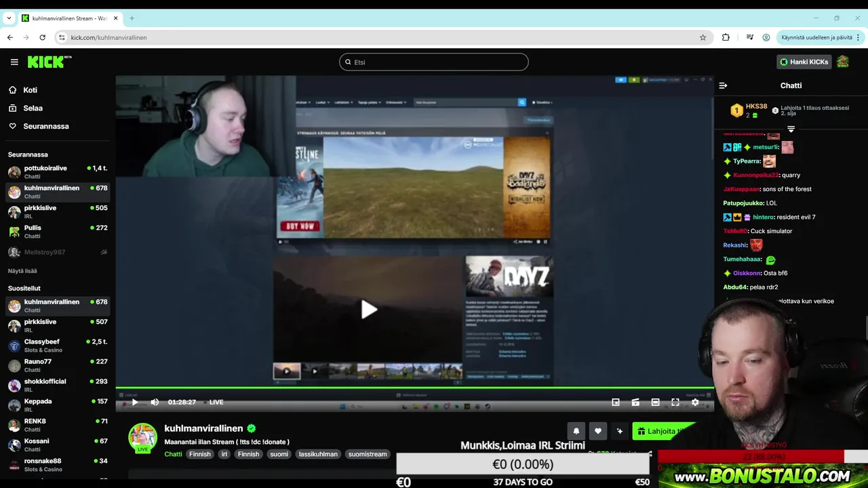
Task: Click the HKS38 top gifter entry in chat
Action: [749, 110]
